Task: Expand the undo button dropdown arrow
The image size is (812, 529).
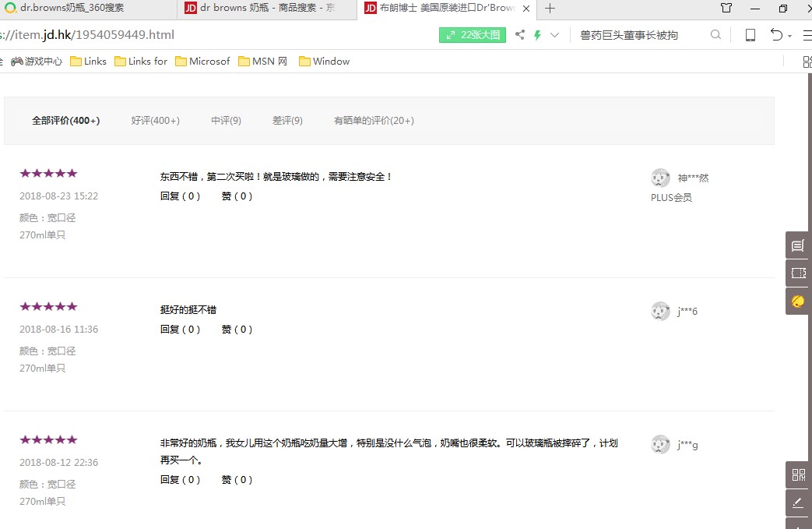Action: (789, 36)
